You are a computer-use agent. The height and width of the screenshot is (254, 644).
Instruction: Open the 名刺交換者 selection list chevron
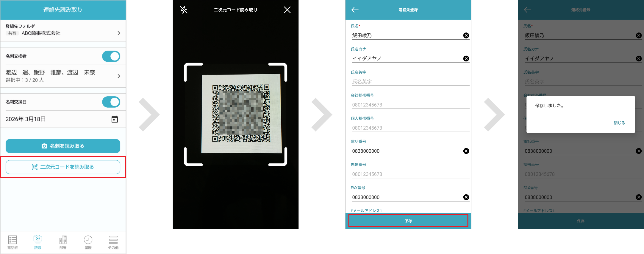tap(119, 76)
